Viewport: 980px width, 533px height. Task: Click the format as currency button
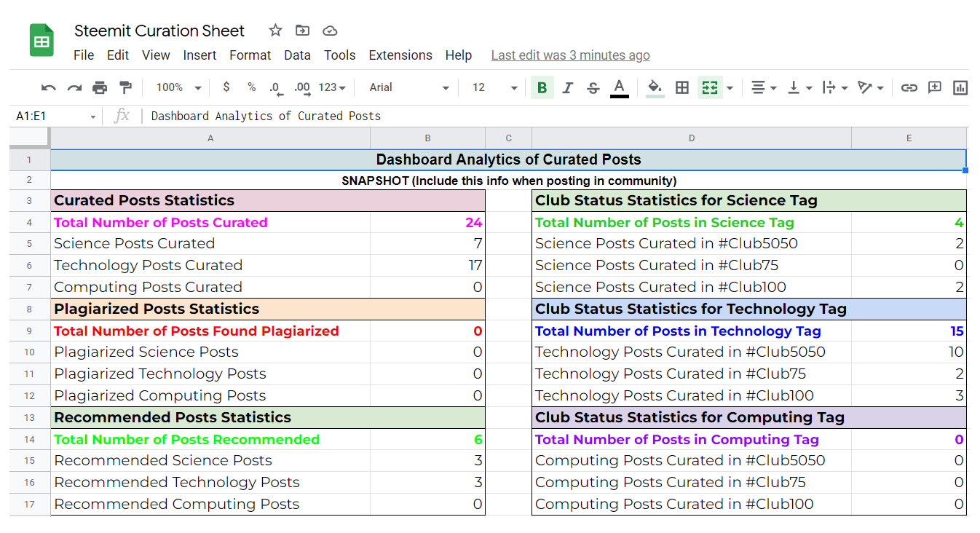pyautogui.click(x=226, y=87)
